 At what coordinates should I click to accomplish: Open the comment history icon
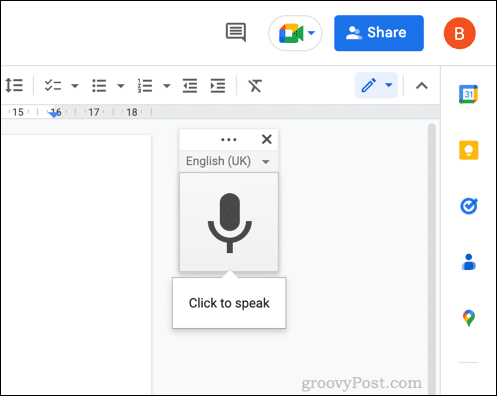236,32
